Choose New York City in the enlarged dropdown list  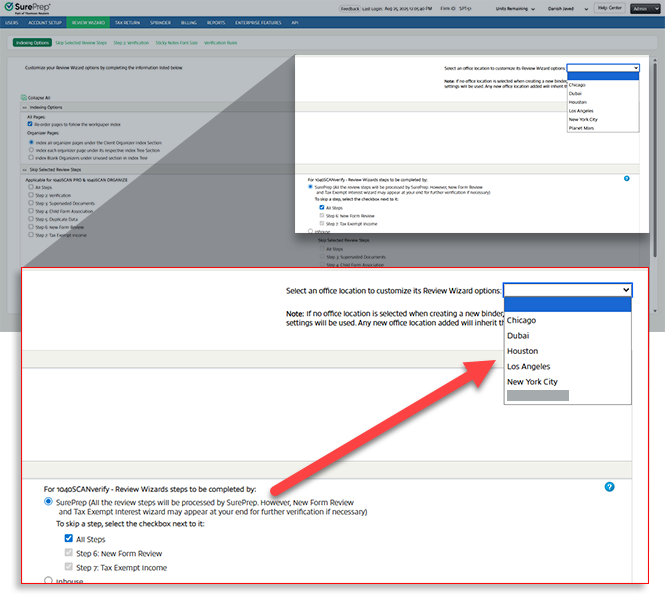(567, 382)
